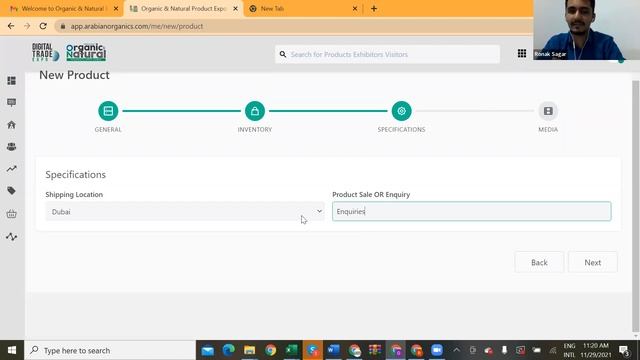
Task: Open the price tag products sidebar icon
Action: click(x=11, y=191)
